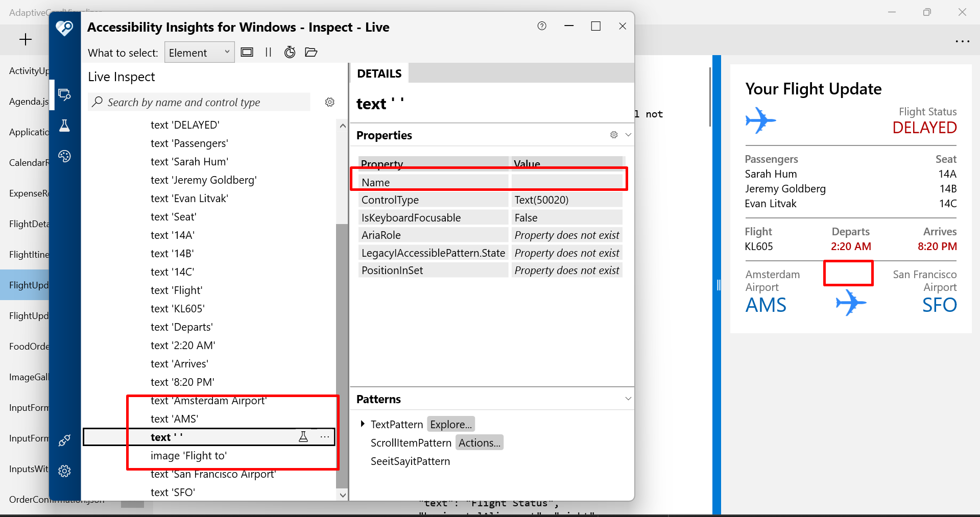Switch to the DETAILS tab
The image size is (980, 517).
pos(379,73)
